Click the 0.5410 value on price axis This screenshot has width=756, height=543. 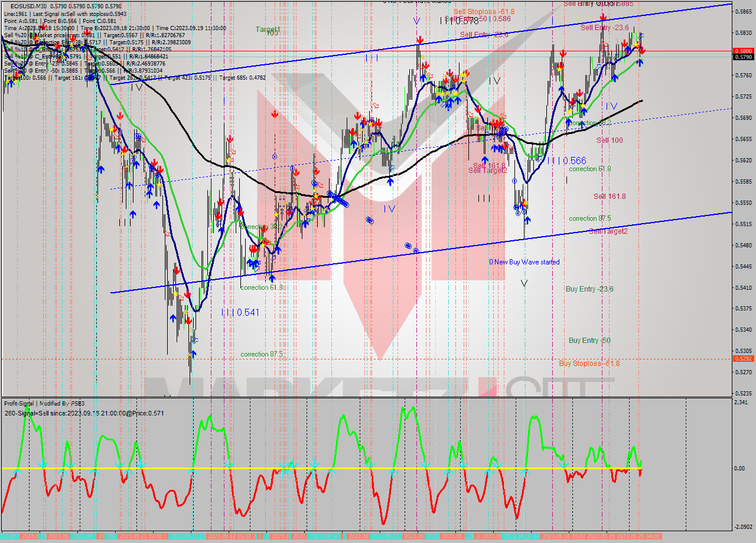click(743, 287)
